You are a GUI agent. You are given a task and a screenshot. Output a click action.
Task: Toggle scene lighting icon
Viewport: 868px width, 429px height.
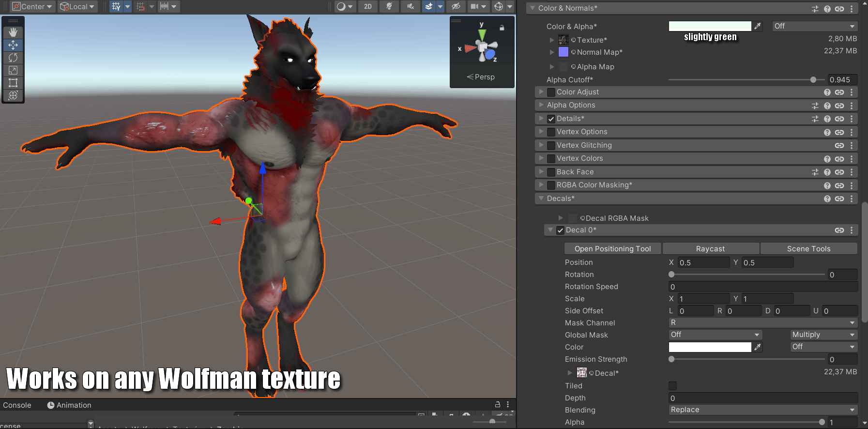tap(389, 6)
